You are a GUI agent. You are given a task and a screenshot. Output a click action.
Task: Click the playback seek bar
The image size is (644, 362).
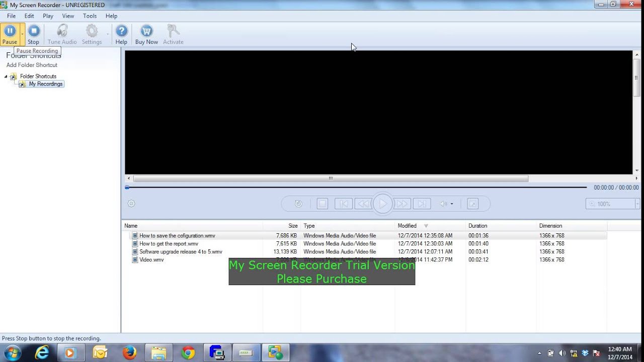click(x=356, y=188)
